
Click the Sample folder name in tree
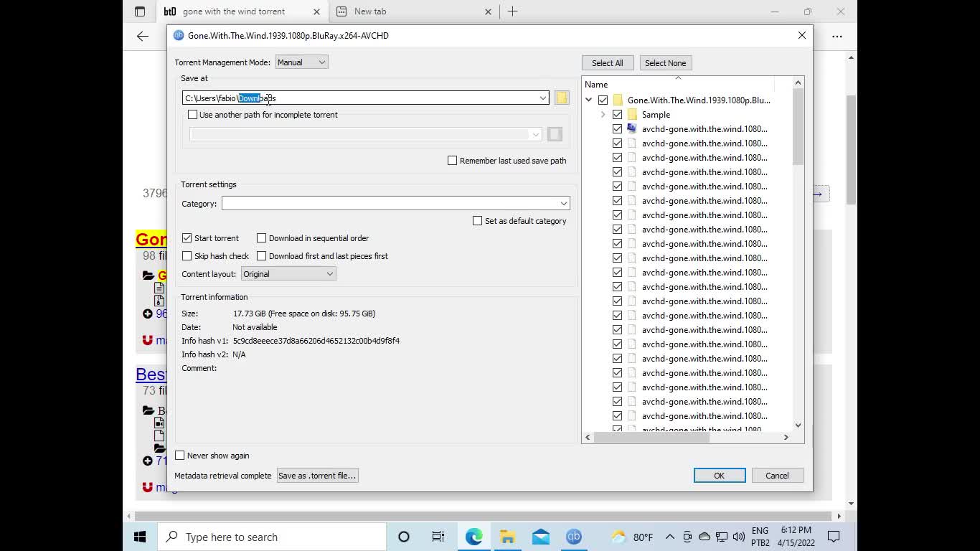click(x=656, y=115)
